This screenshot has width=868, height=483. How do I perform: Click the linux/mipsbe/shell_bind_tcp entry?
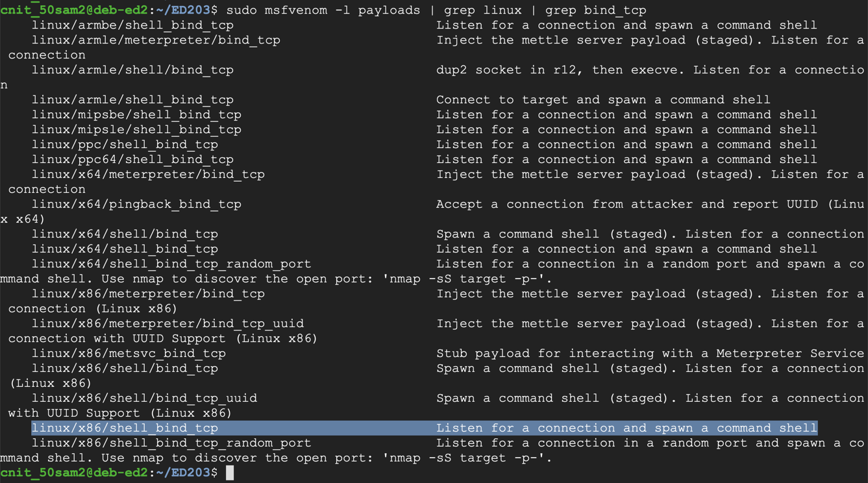click(x=136, y=115)
